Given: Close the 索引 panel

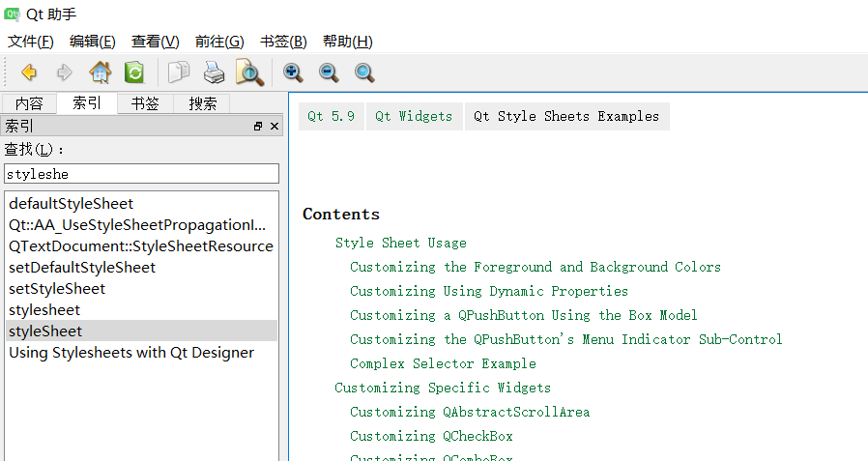Looking at the screenshot, I should point(274,127).
